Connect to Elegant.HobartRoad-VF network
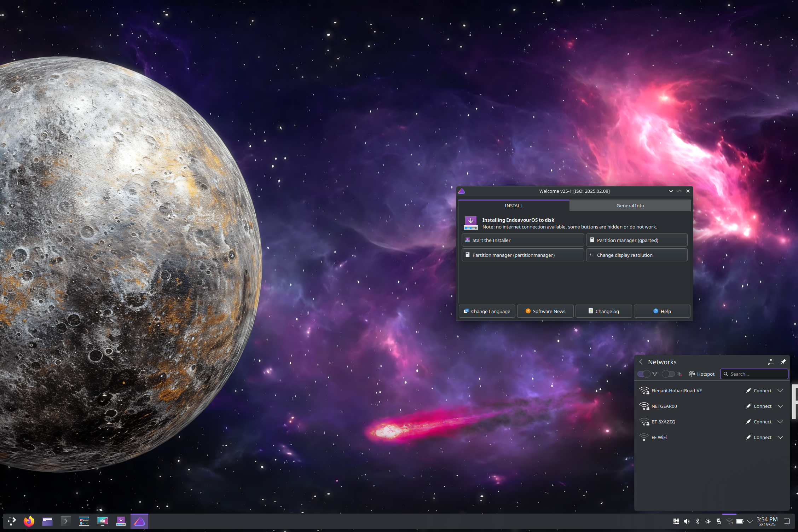Image resolution: width=798 pixels, height=532 pixels. 759,391
